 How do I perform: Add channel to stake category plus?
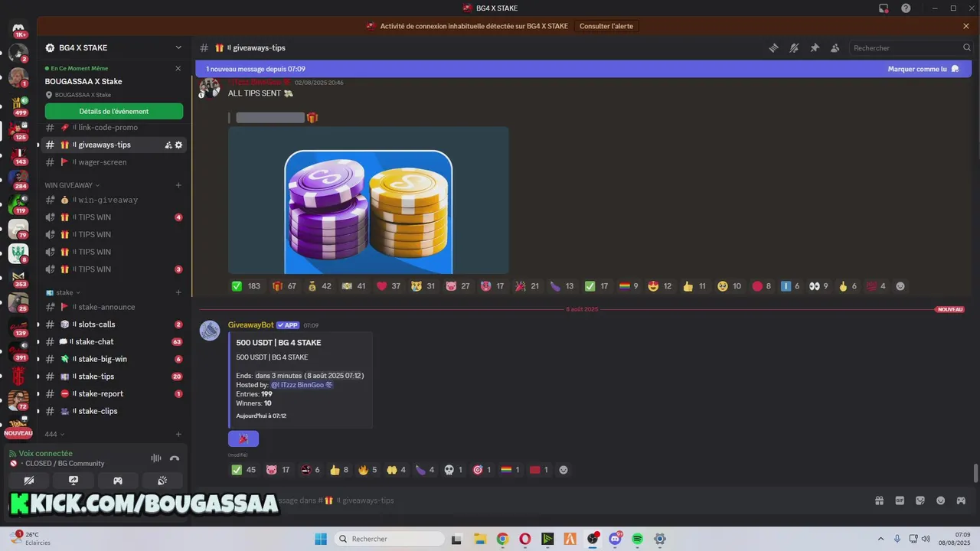(178, 292)
